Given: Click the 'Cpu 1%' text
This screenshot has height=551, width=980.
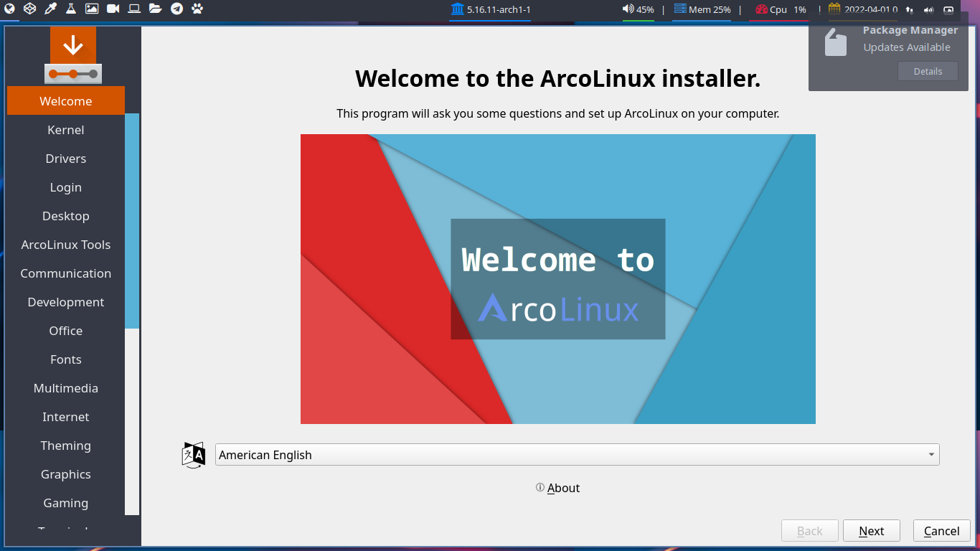Looking at the screenshot, I should click(x=788, y=10).
